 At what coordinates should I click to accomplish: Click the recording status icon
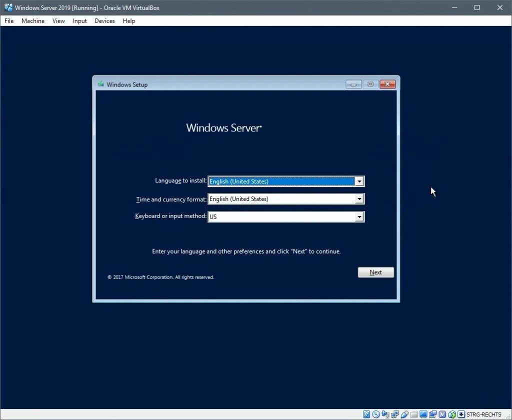[x=433, y=414]
